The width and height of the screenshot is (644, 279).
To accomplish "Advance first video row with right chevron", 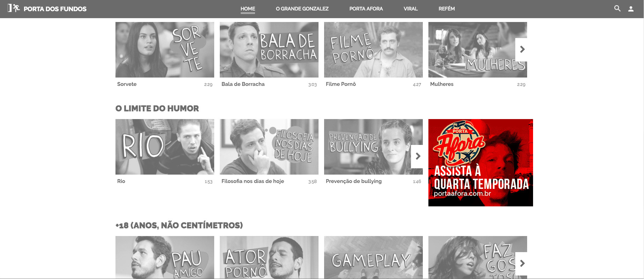I will [x=522, y=50].
